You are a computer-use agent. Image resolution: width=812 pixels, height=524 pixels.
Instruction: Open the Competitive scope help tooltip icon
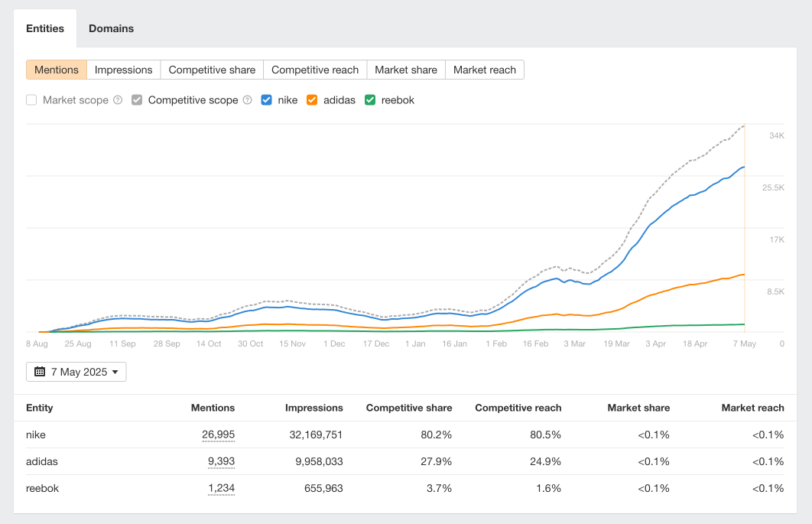point(248,100)
